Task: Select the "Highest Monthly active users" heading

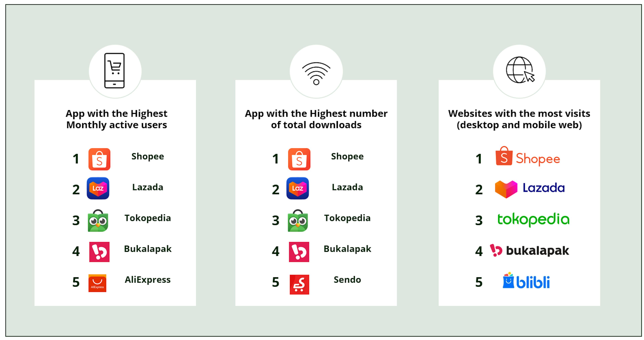Action: (x=117, y=119)
